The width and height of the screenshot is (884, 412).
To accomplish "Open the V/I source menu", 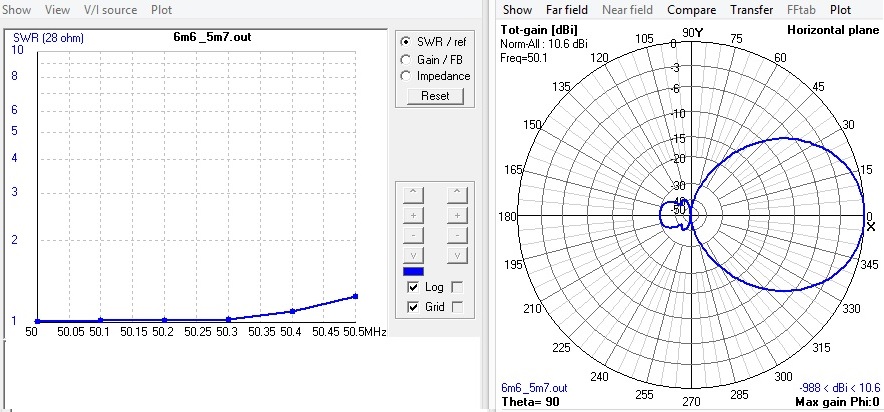I will [x=110, y=10].
